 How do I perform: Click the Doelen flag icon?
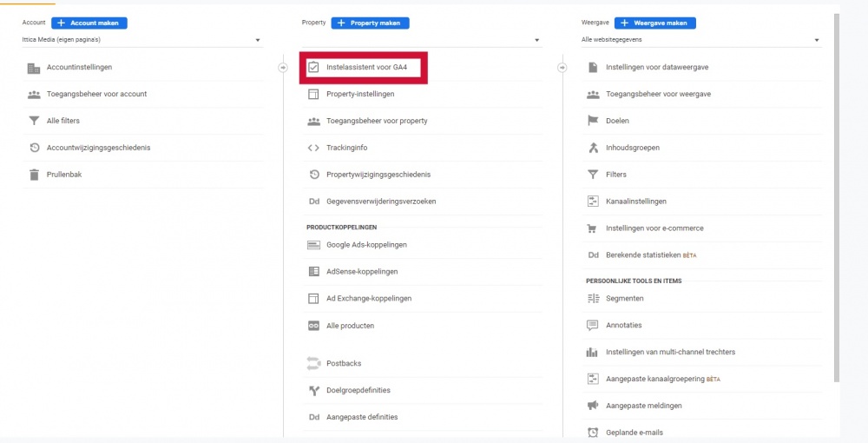[593, 121]
